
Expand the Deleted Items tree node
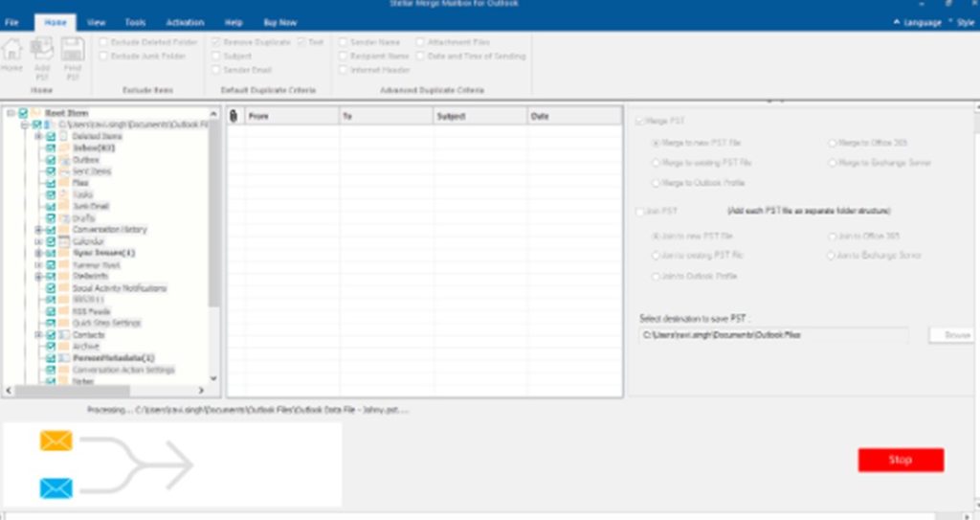pyautogui.click(x=38, y=137)
